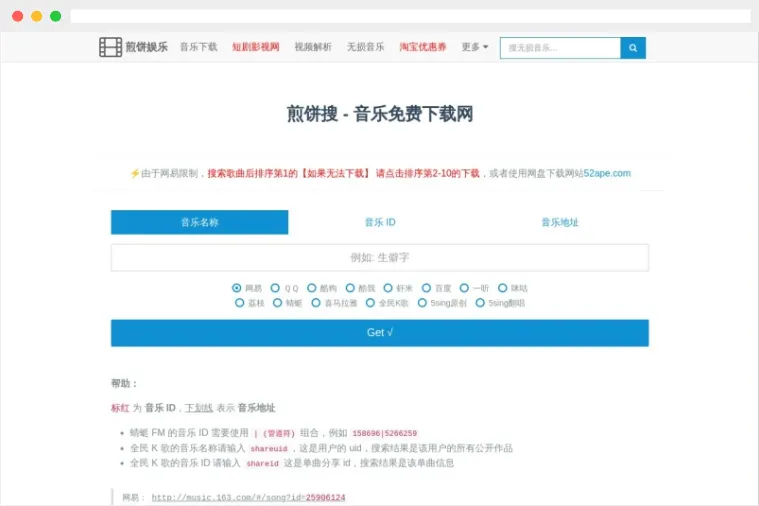Open 视频解析 in the navigation bar
Screen dimensions: 759x506
pyautogui.click(x=313, y=47)
